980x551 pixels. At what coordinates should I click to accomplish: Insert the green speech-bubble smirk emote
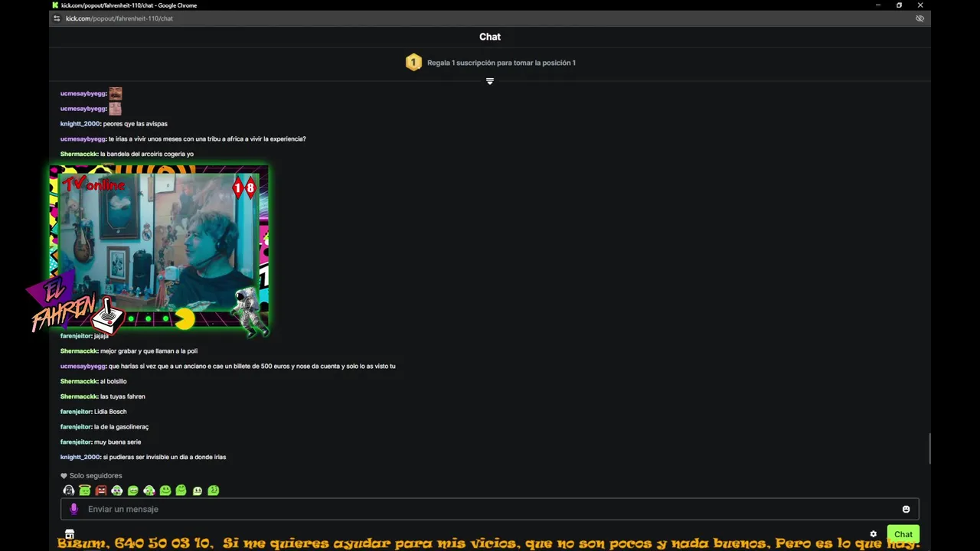coord(133,491)
